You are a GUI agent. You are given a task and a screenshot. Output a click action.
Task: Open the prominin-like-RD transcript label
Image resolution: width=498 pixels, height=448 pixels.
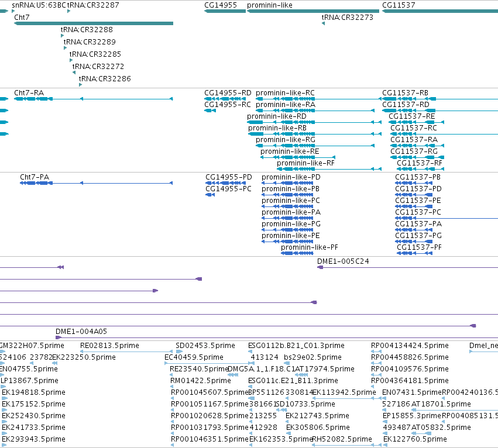(x=277, y=116)
